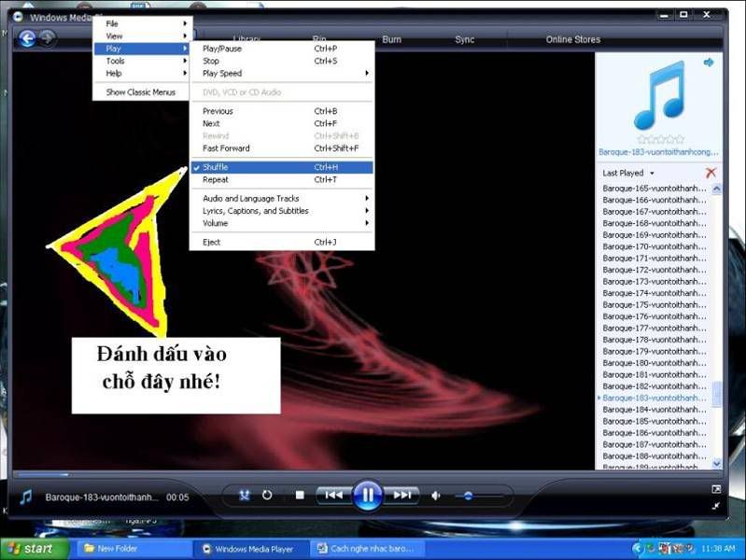The width and height of the screenshot is (746, 560).
Task: Toggle repeat button in playback controls
Action: [x=267, y=496]
